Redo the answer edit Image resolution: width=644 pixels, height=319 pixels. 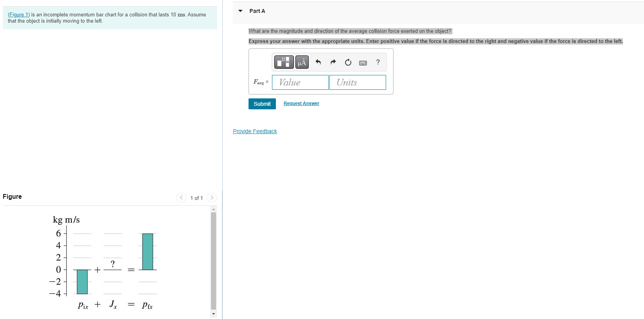[x=333, y=62]
